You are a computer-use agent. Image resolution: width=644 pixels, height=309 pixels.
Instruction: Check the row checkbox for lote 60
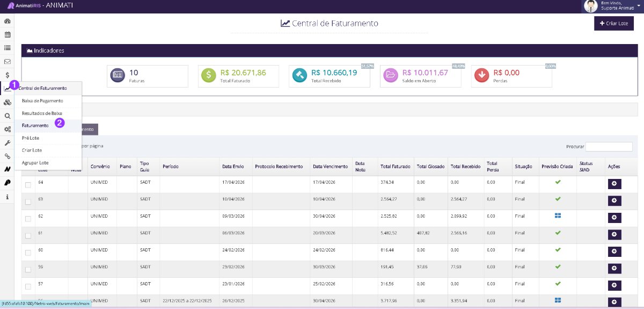click(x=28, y=252)
